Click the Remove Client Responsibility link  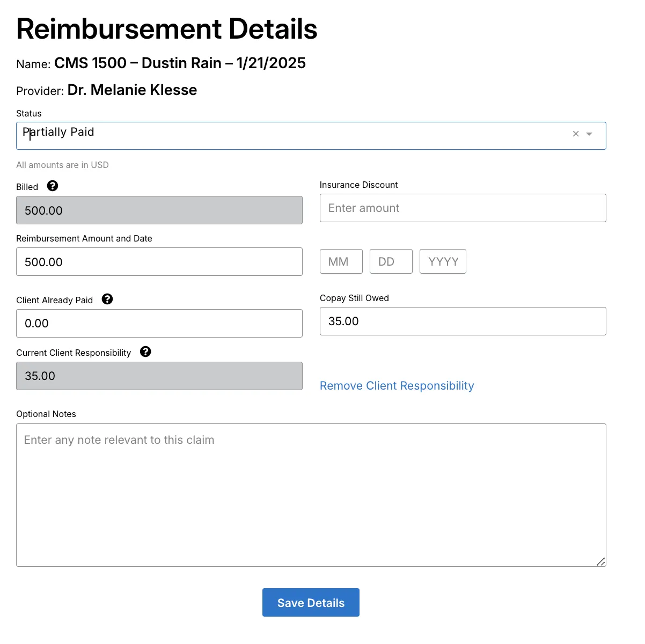(397, 386)
